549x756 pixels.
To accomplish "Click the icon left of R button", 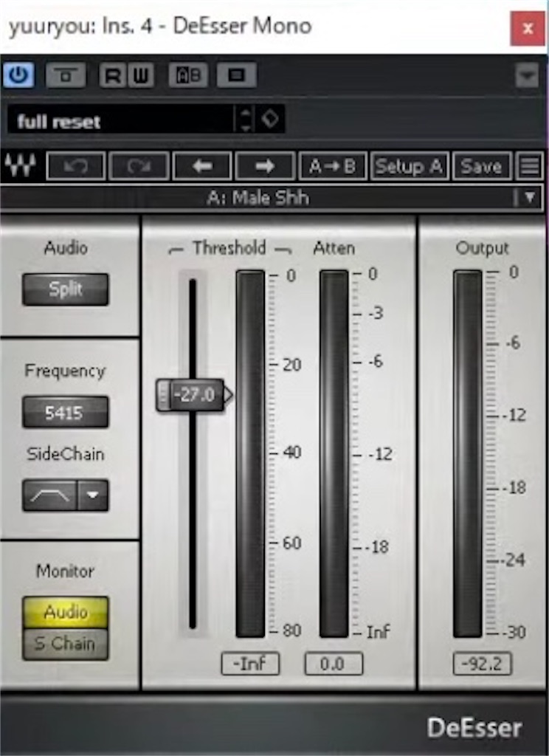I will [66, 75].
